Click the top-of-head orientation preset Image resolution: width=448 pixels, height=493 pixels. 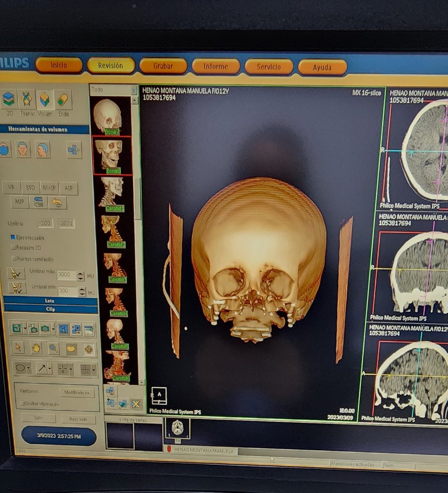coord(4,149)
